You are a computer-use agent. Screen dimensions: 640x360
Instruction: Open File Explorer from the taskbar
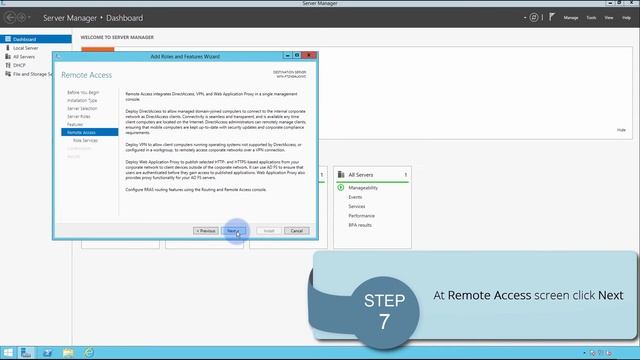(x=68, y=353)
